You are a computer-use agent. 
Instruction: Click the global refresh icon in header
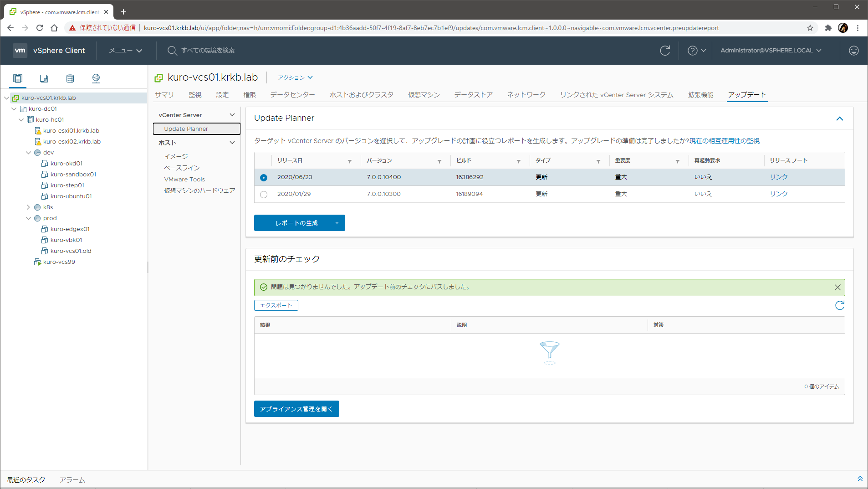pyautogui.click(x=665, y=51)
